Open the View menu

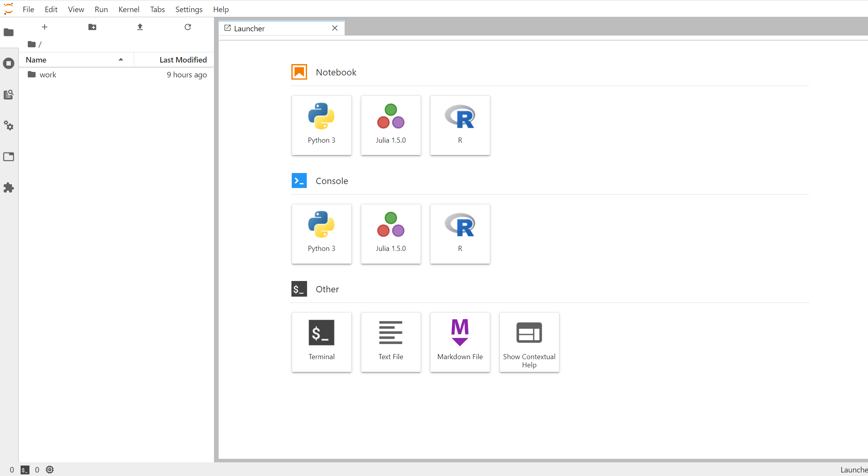(x=76, y=9)
